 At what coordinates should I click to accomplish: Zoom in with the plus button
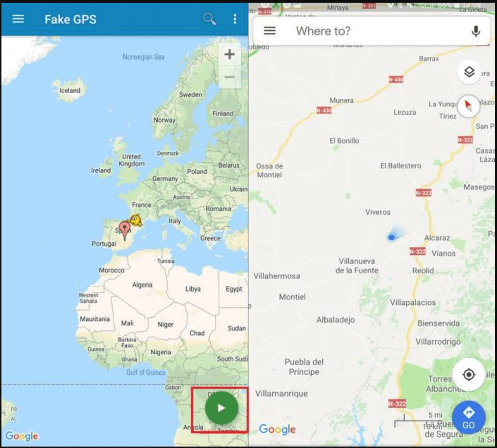click(x=229, y=54)
